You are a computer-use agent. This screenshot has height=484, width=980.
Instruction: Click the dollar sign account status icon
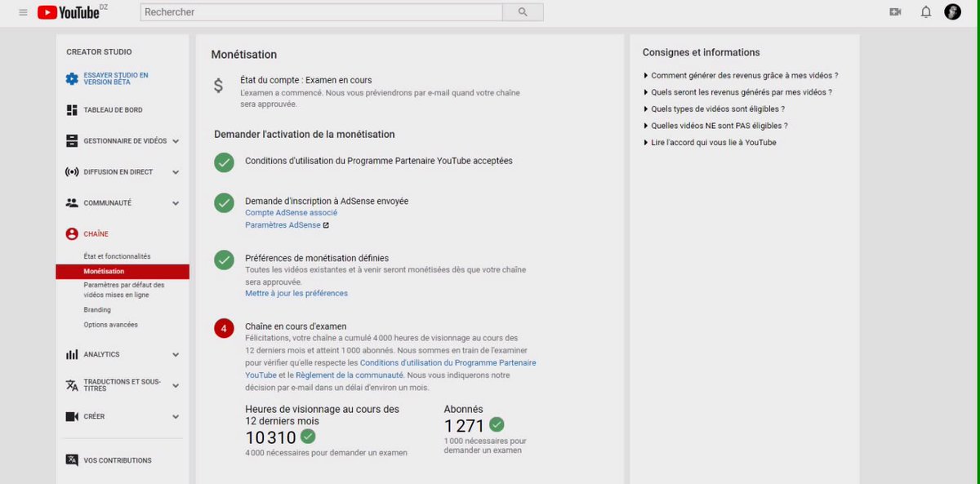pyautogui.click(x=218, y=85)
